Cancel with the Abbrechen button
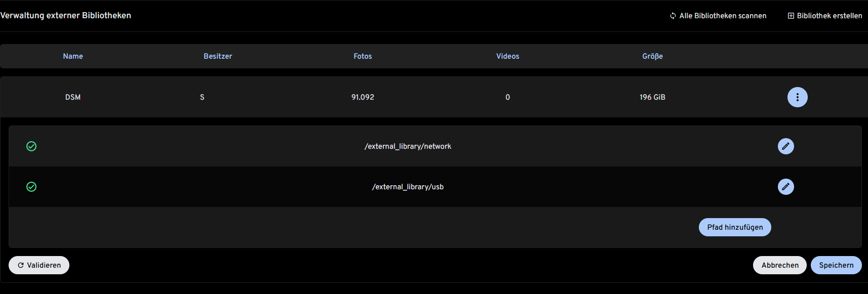 (779, 265)
